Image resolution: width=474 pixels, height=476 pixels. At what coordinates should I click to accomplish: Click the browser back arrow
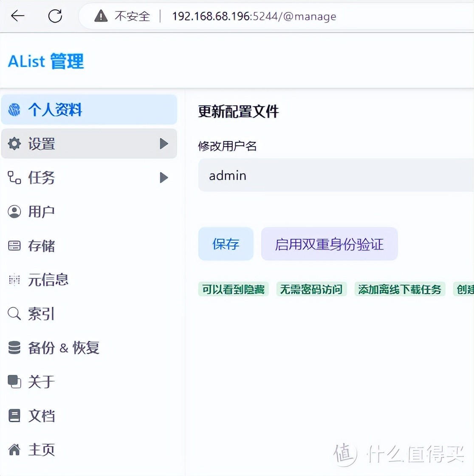click(17, 16)
